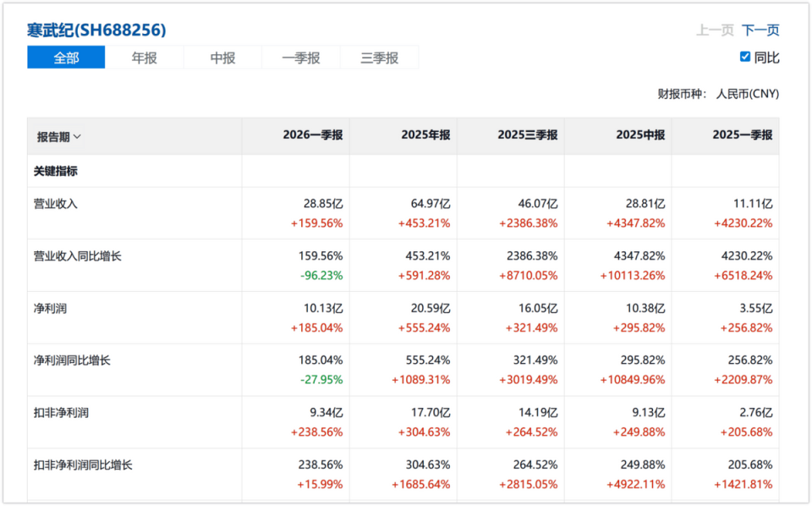Click the 10.13亿 net profit value

click(323, 309)
